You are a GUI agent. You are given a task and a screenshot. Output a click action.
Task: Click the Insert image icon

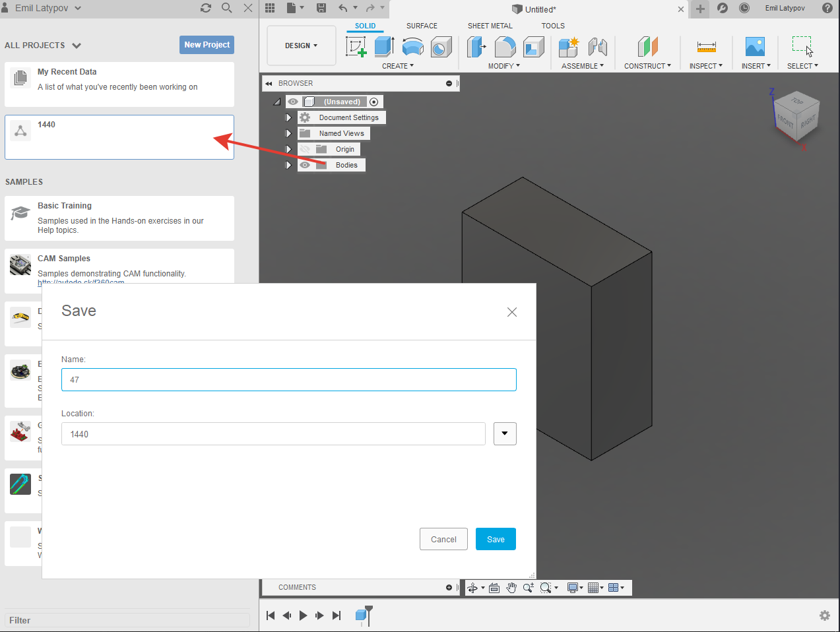(x=755, y=47)
